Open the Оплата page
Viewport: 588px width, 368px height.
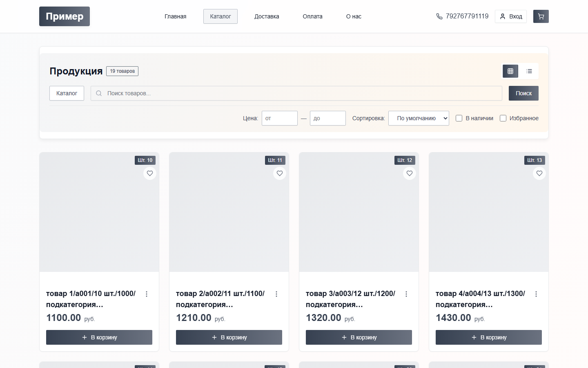(x=313, y=16)
